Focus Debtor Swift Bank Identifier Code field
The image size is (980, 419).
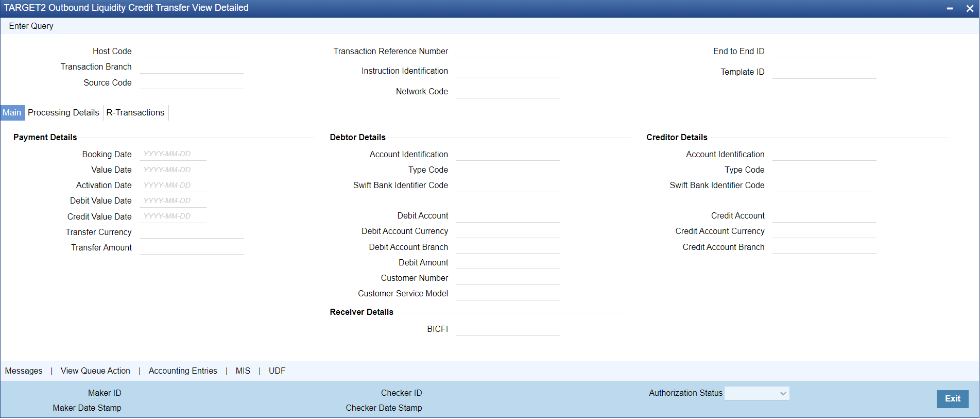(508, 186)
